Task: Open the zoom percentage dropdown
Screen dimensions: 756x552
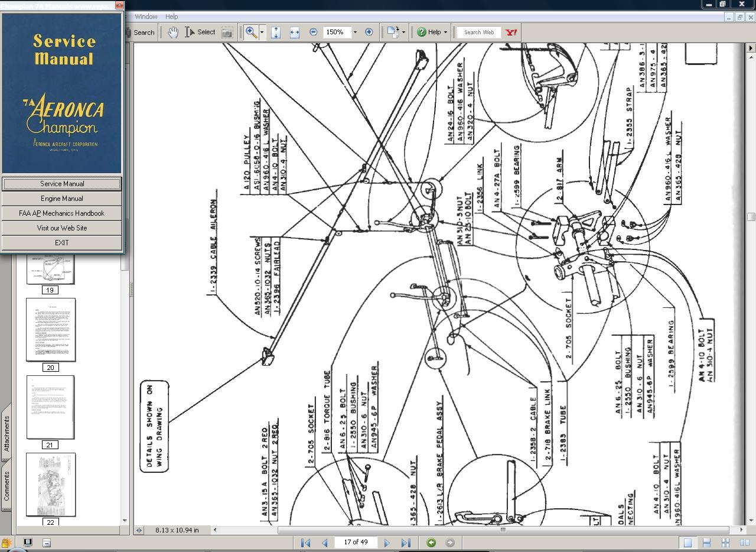Action: tap(355, 33)
